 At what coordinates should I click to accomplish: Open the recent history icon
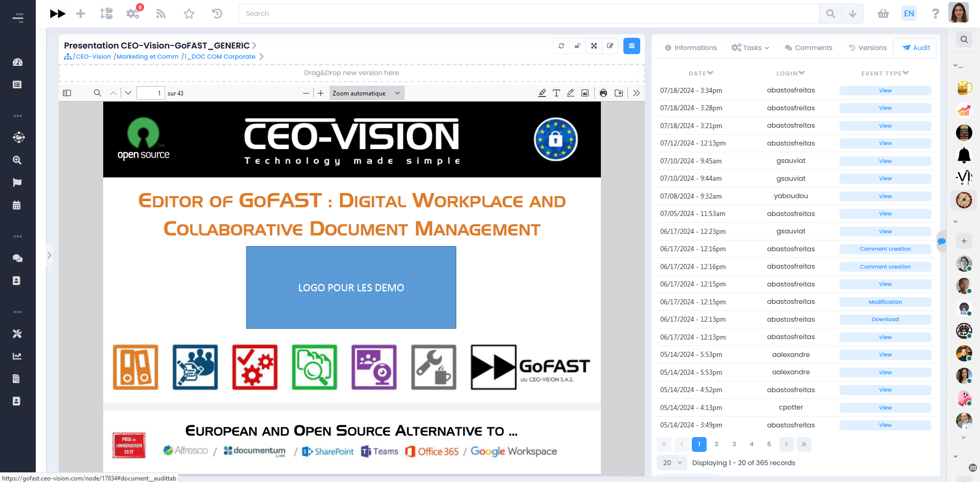[x=217, y=14]
